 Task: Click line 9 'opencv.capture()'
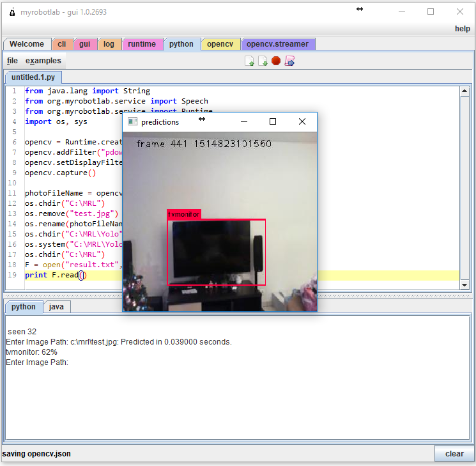[61, 173]
